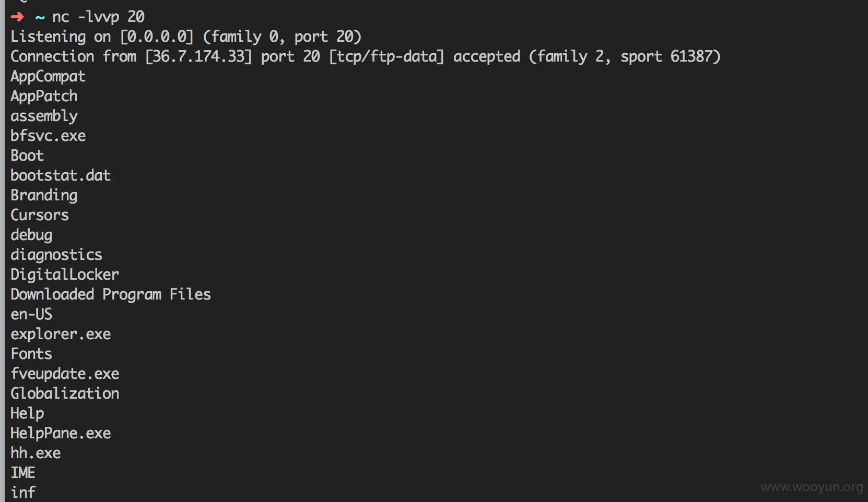Select the DigitalLocker line
868x502 pixels.
pos(65,274)
